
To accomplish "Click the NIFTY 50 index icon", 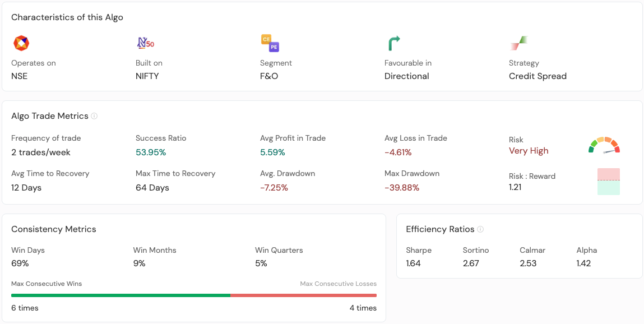I will 146,43.
